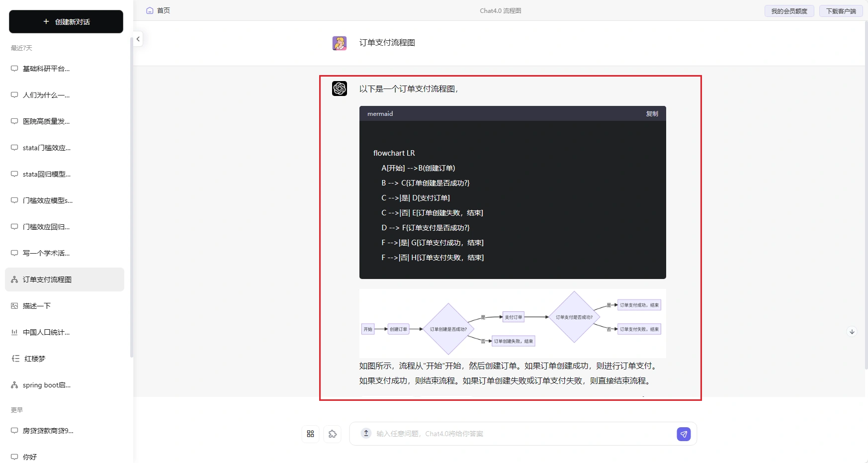Open the stata门槛效应 conversation
This screenshot has width=868, height=463.
tap(65, 148)
